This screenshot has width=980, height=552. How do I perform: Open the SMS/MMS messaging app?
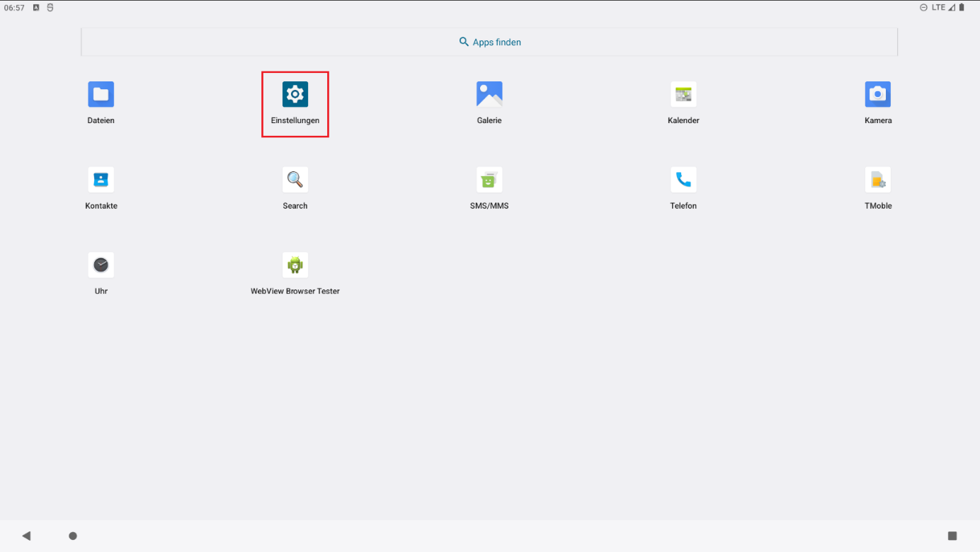pos(489,180)
